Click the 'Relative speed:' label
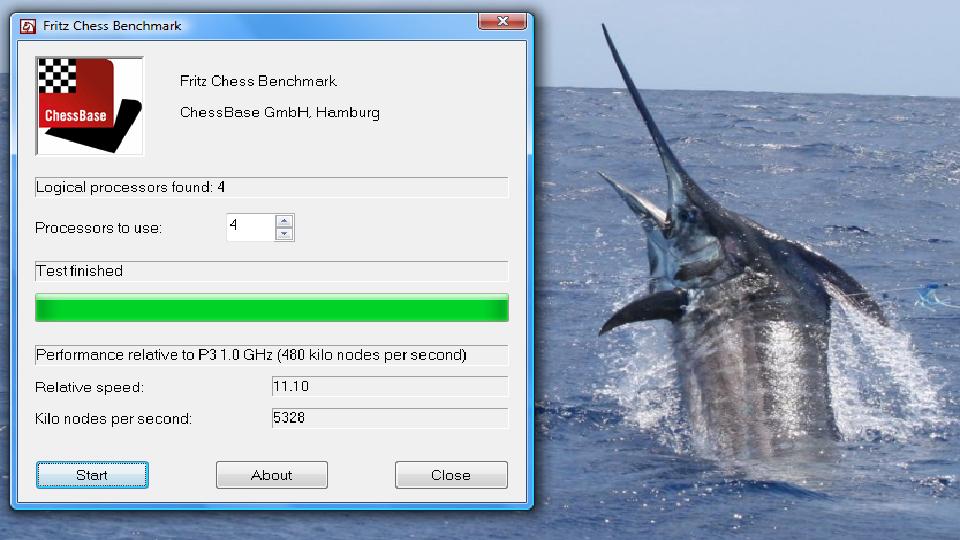The height and width of the screenshot is (540, 960). (x=89, y=387)
